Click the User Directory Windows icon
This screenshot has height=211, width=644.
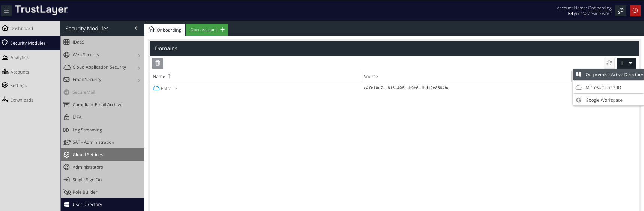[66, 205]
